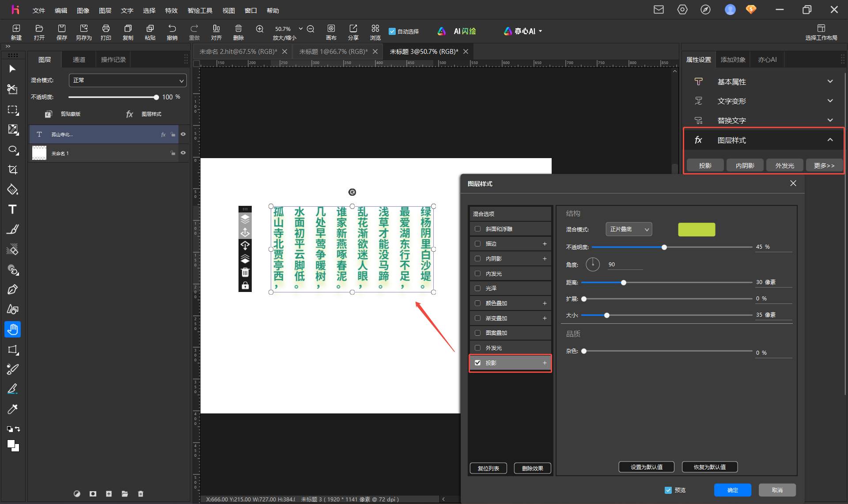This screenshot has height=504, width=848.
Task: Toggle the 预览 preview checkbox
Action: (668, 490)
